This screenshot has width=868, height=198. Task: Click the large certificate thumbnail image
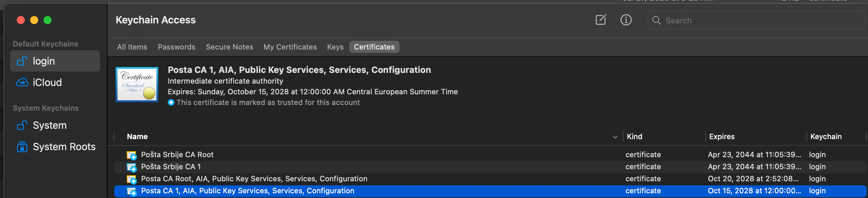pyautogui.click(x=137, y=84)
